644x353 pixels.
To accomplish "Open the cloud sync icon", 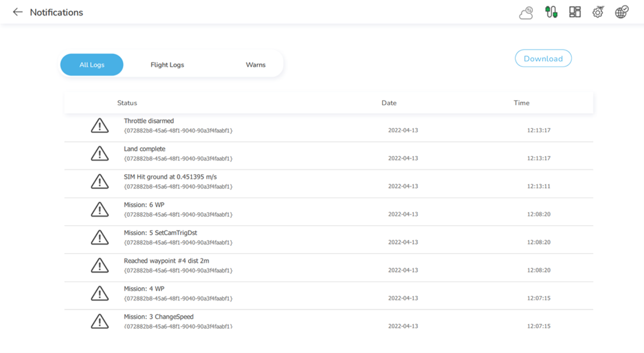I will click(526, 13).
